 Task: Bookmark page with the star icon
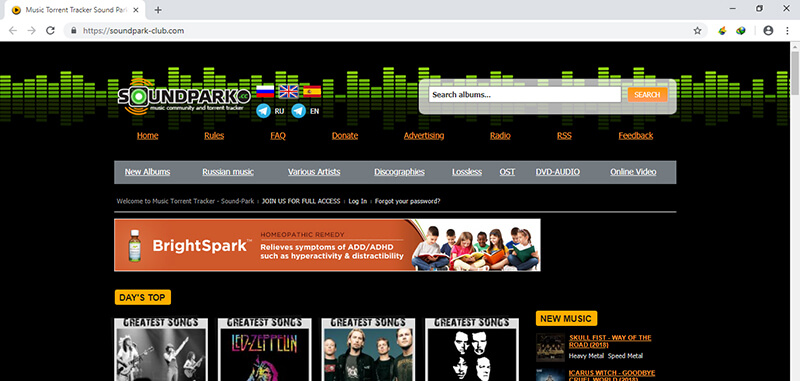point(697,31)
